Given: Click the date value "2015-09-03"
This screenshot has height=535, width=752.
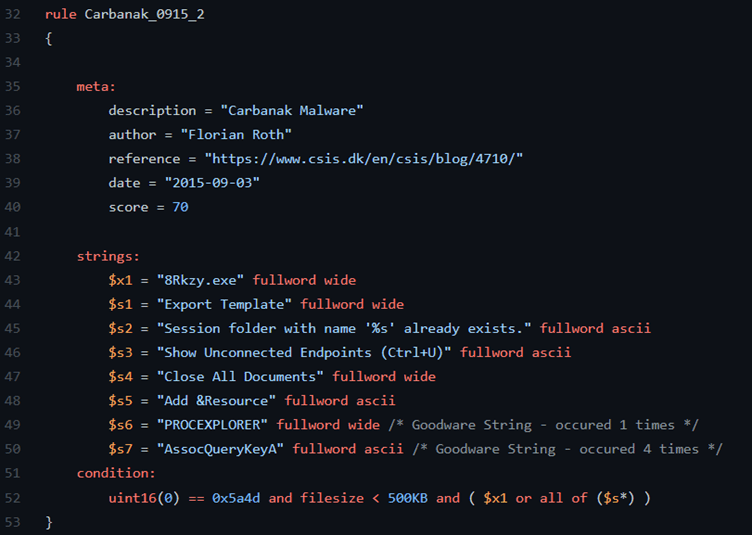Looking at the screenshot, I should 202,183.
